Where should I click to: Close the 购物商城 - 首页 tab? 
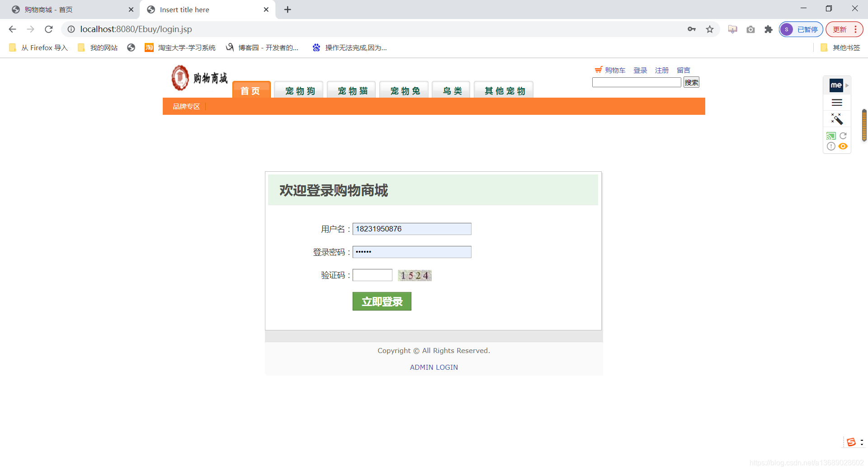click(131, 9)
